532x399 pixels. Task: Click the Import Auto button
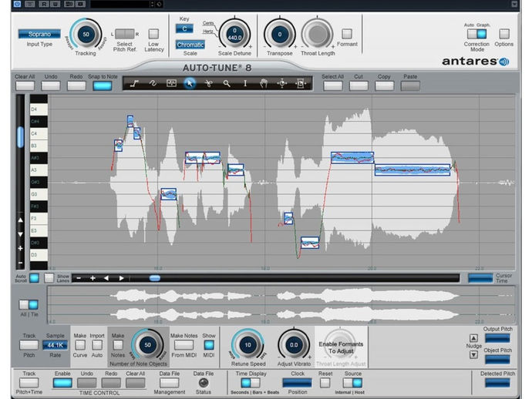tap(97, 345)
